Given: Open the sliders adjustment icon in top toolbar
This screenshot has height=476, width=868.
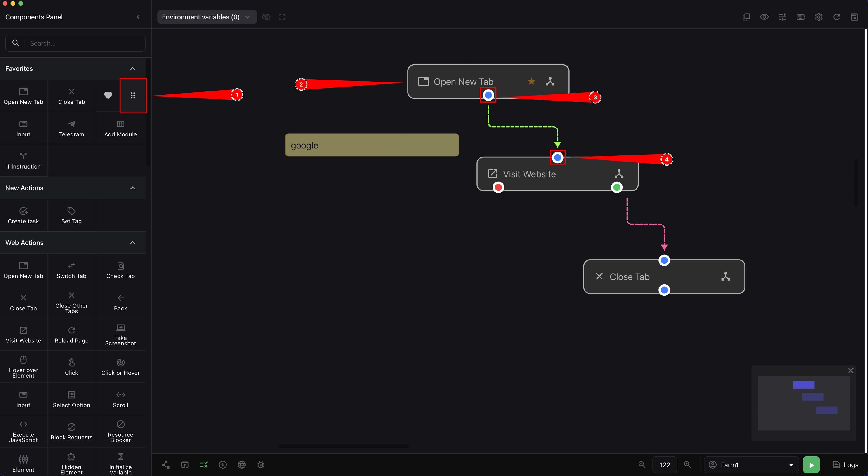Looking at the screenshot, I should pos(782,17).
